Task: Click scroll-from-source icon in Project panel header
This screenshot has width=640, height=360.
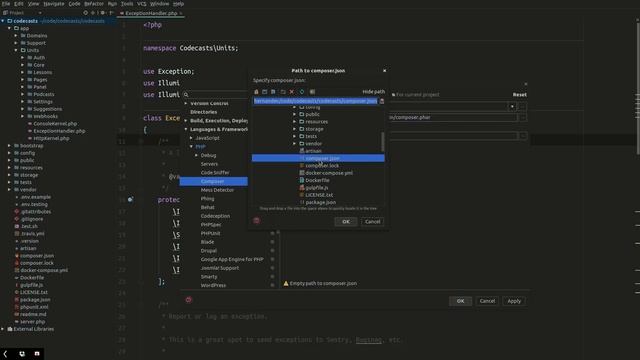Action: 85,13
